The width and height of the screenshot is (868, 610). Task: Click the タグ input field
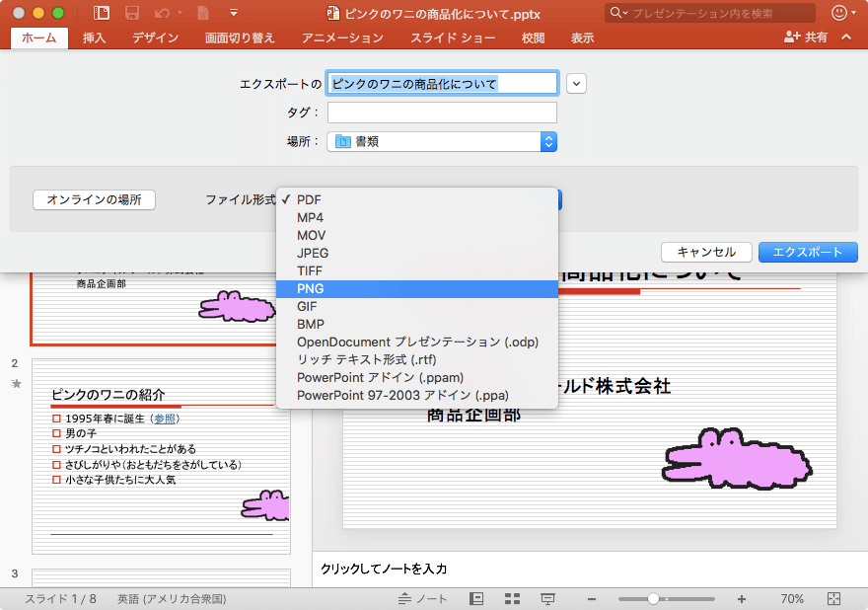point(442,113)
